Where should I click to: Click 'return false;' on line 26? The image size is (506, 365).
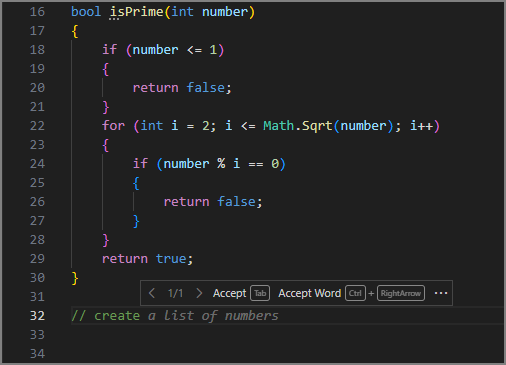(x=213, y=202)
